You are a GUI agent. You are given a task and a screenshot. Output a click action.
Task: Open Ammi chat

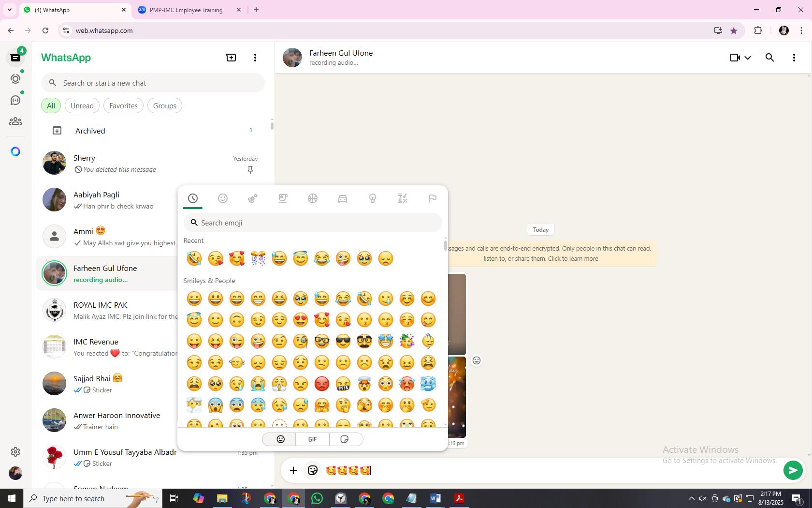[x=107, y=237]
